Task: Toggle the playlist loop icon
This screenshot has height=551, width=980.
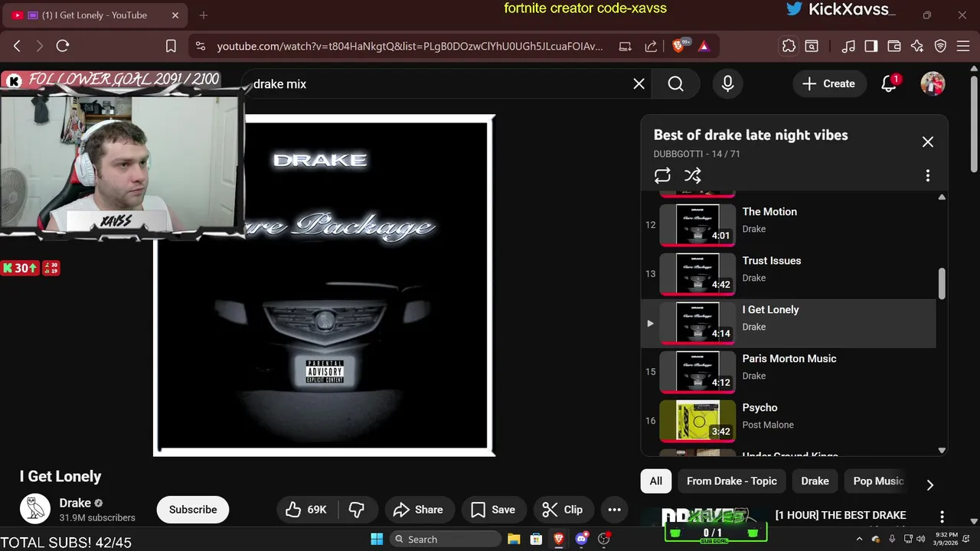Action: click(662, 175)
